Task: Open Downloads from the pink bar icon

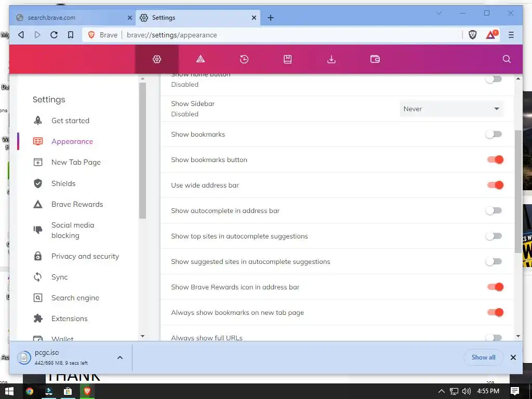Action: (x=331, y=59)
